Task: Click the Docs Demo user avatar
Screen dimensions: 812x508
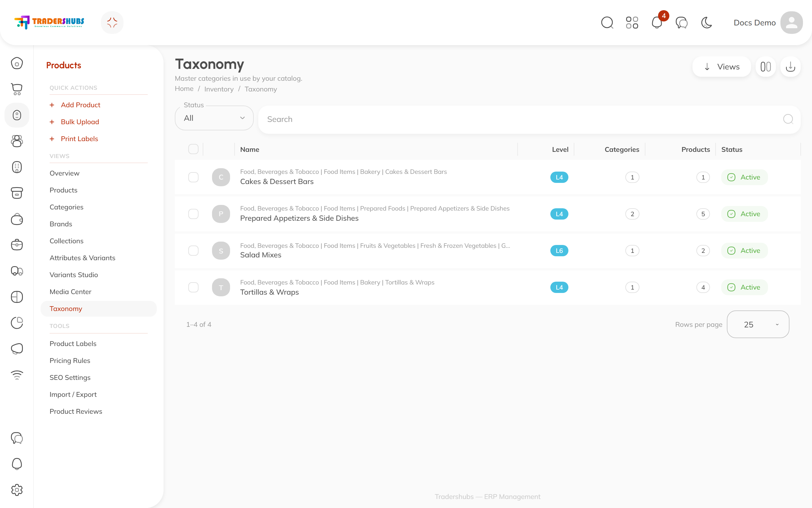Action: (791, 23)
